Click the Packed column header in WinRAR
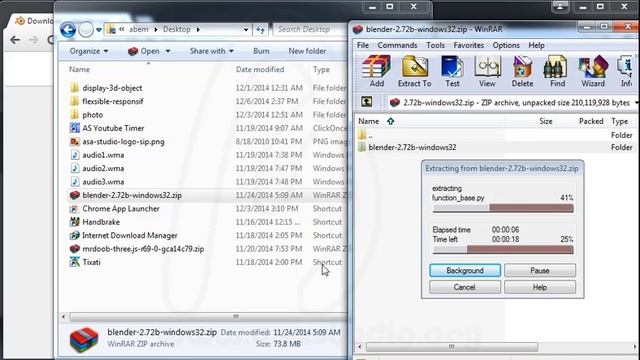 point(591,121)
